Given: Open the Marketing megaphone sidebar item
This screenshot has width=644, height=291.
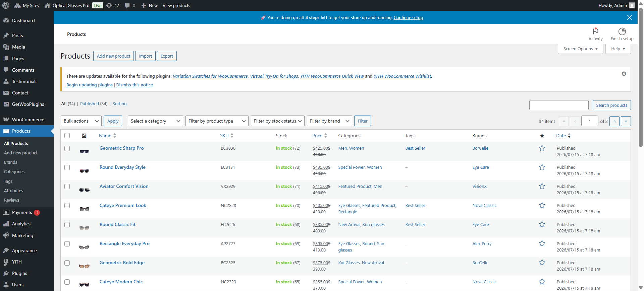Looking at the screenshot, I should click(x=27, y=235).
